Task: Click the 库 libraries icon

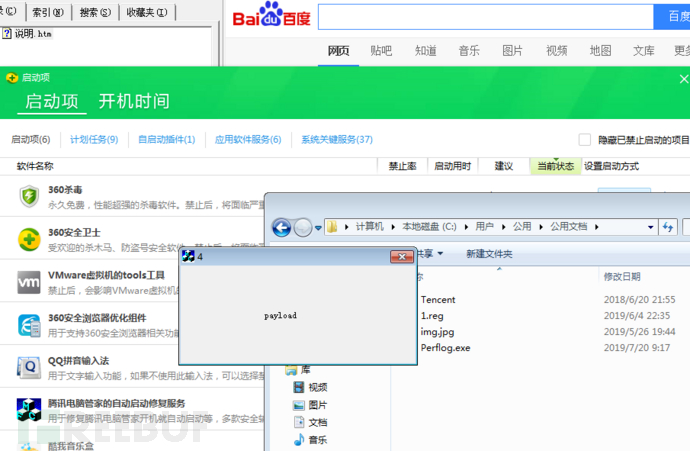Action: pyautogui.click(x=291, y=370)
